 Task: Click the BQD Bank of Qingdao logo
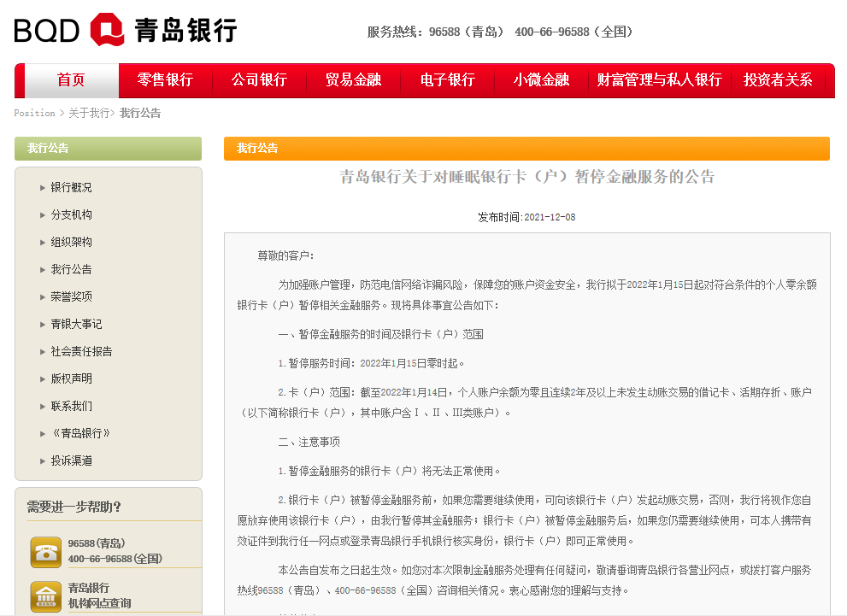tap(126, 30)
